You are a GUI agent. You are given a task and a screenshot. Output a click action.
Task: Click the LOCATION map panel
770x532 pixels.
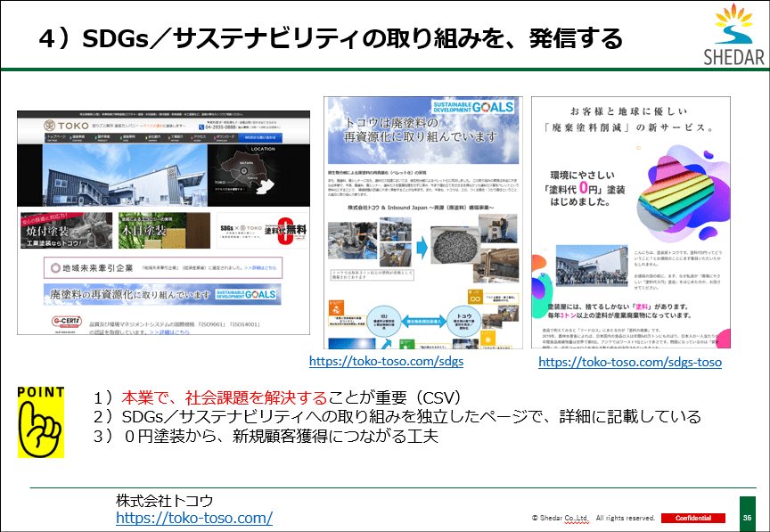click(258, 175)
